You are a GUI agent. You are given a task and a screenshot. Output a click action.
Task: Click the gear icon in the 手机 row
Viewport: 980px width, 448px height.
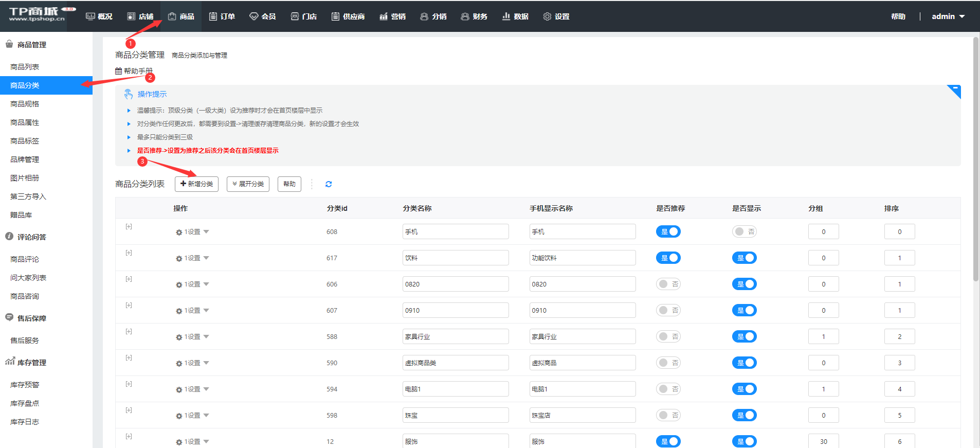point(179,232)
